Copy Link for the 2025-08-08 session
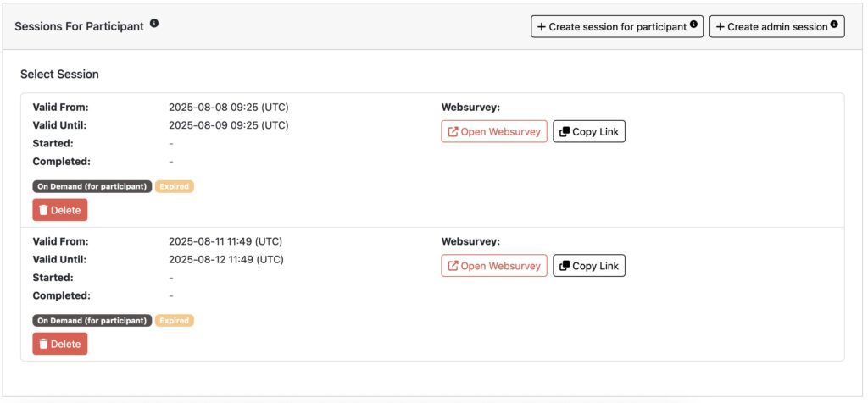Screen dimensions: 868x403 pos(589,132)
